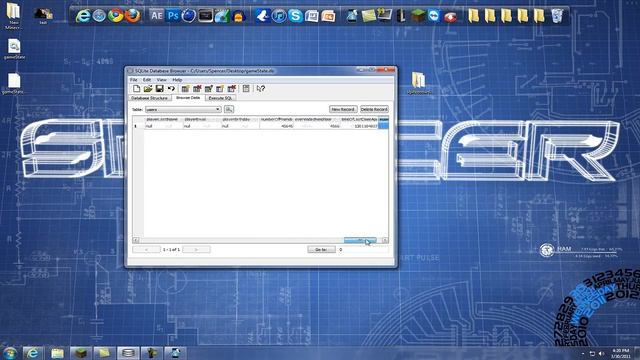
Task: Select the Browse Data tab
Action: click(x=188, y=98)
